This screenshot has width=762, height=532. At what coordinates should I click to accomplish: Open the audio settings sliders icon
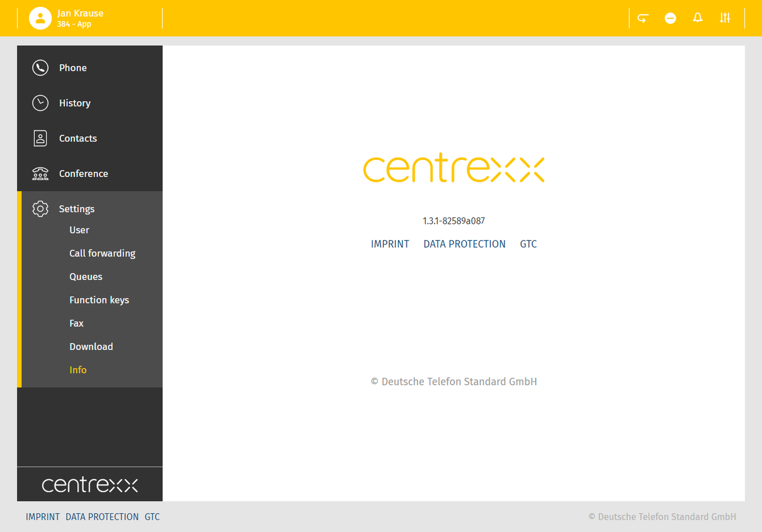pos(725,18)
